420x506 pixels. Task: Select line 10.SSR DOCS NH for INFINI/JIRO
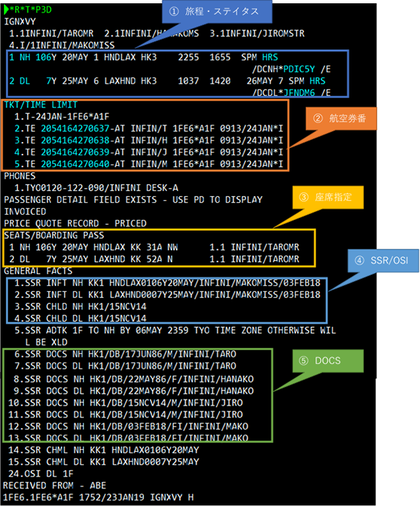click(x=125, y=403)
